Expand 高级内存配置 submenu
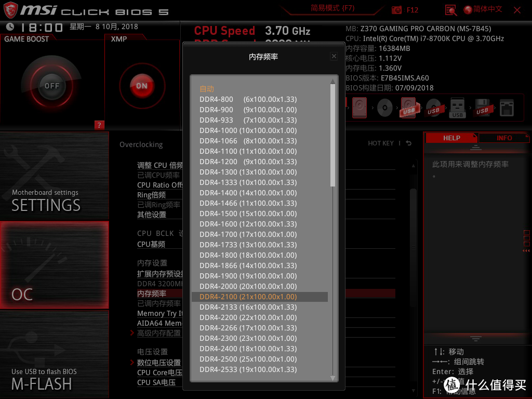 click(x=158, y=333)
